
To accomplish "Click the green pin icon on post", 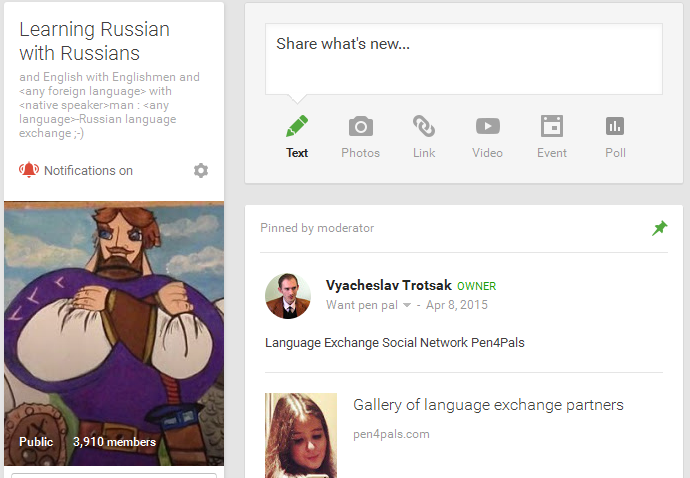I will pyautogui.click(x=660, y=228).
